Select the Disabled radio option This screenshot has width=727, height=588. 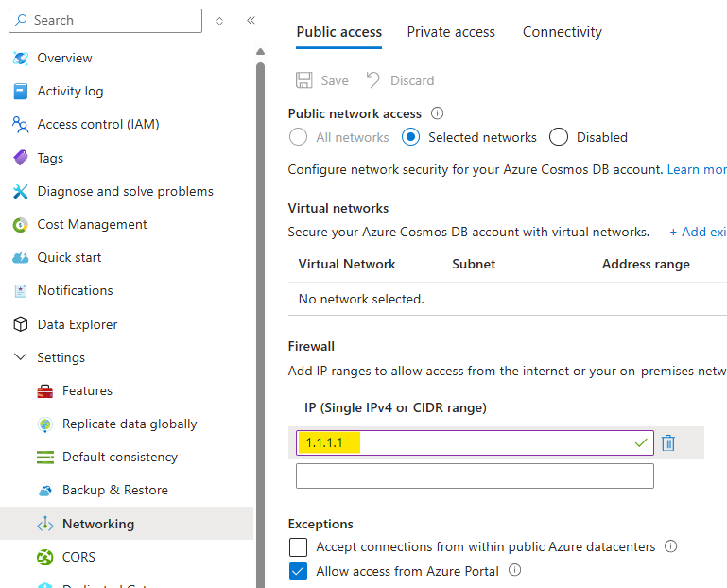[x=559, y=137]
